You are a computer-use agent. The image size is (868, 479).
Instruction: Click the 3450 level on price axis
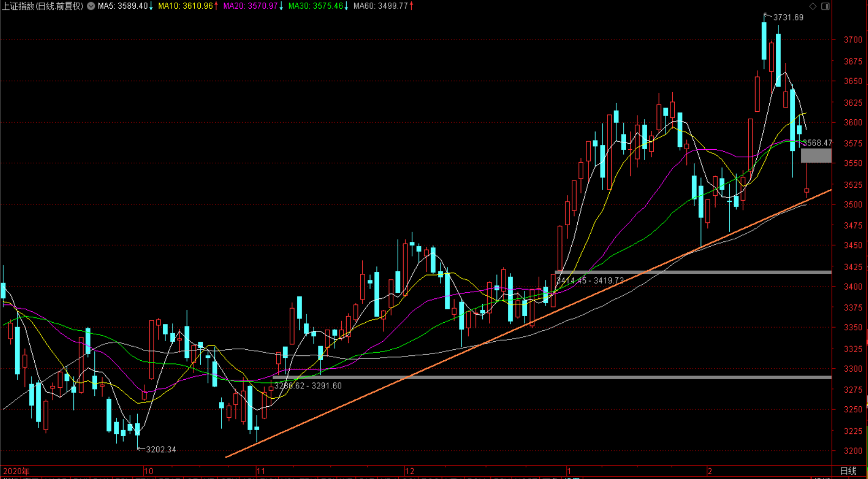[x=853, y=245]
